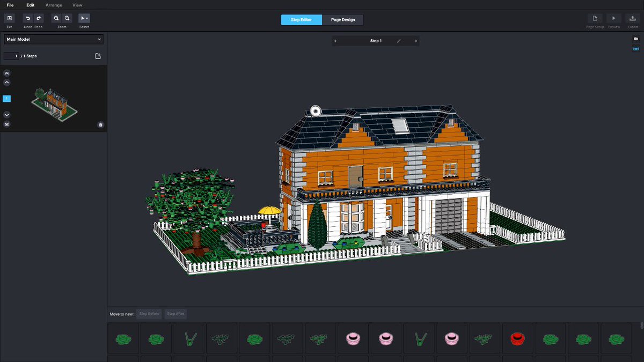Toggle the lock on the step thumbnail
Image resolution: width=644 pixels, height=362 pixels.
[x=100, y=125]
